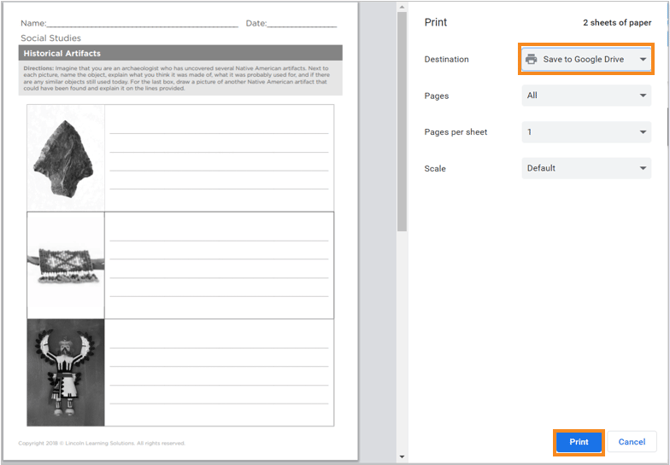Click the 2 sheets of paper summary
This screenshot has width=670, height=465.
(x=617, y=22)
